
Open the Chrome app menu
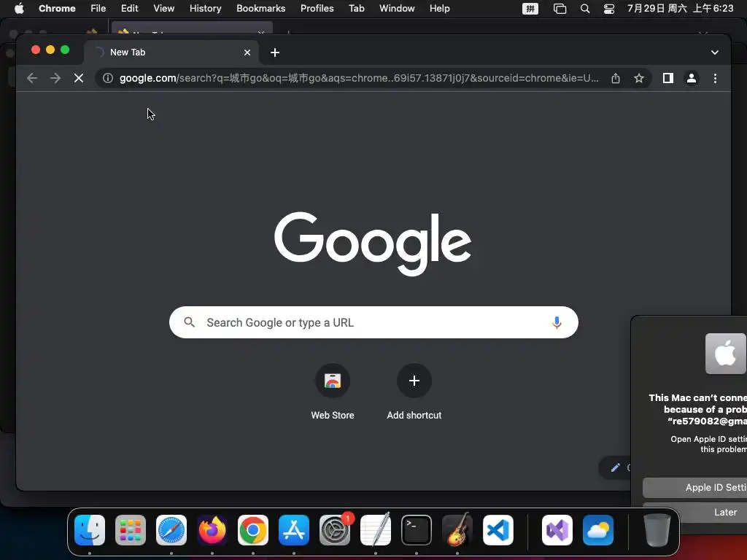click(x=57, y=9)
